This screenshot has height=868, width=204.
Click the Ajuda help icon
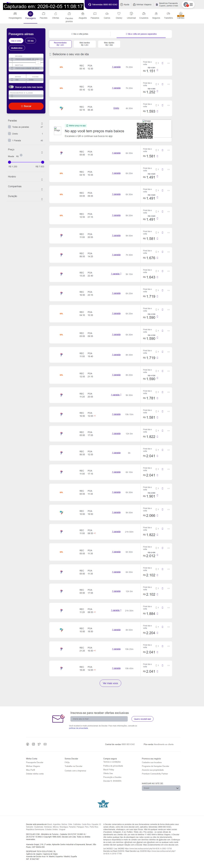tap(122, 5)
